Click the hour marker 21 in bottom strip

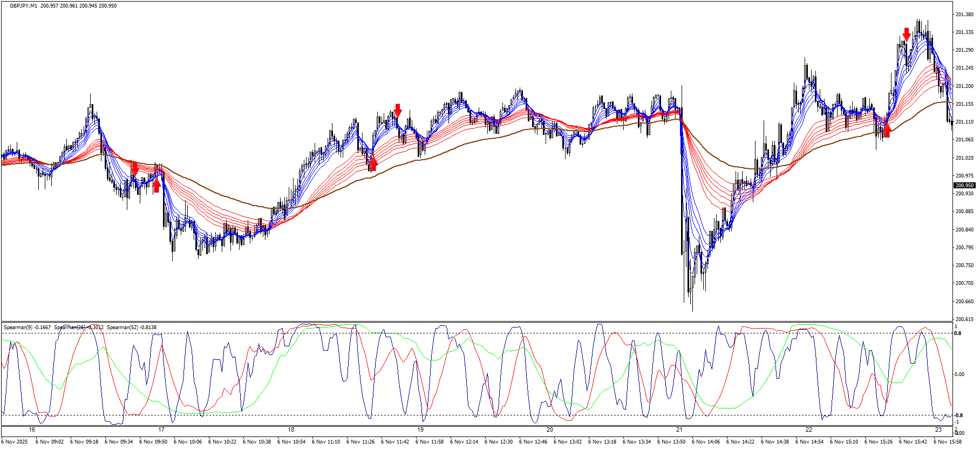[x=679, y=430]
